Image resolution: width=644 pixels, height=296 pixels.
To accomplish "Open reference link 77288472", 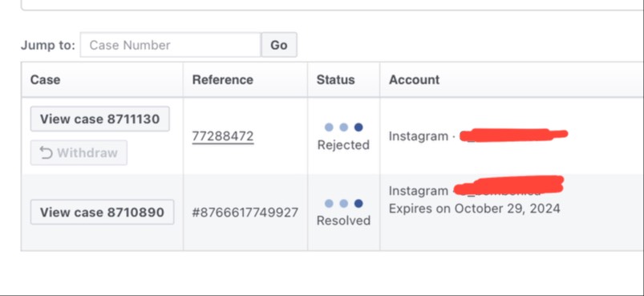I will [x=223, y=136].
